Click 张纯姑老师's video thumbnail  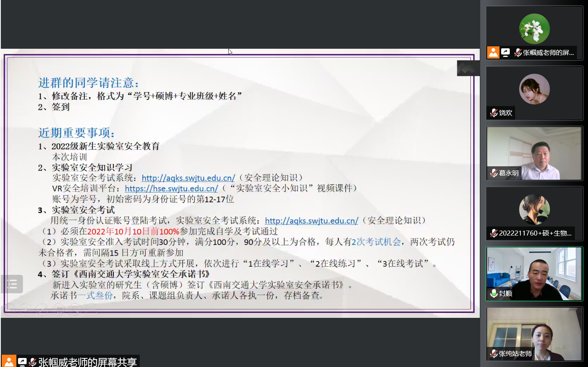[x=534, y=334]
